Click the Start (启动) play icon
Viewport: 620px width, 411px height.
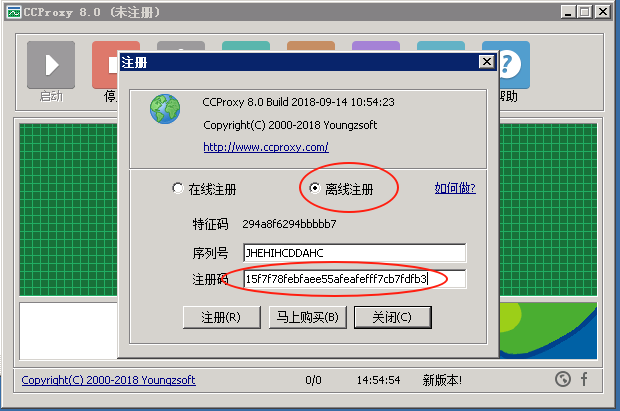[x=51, y=65]
